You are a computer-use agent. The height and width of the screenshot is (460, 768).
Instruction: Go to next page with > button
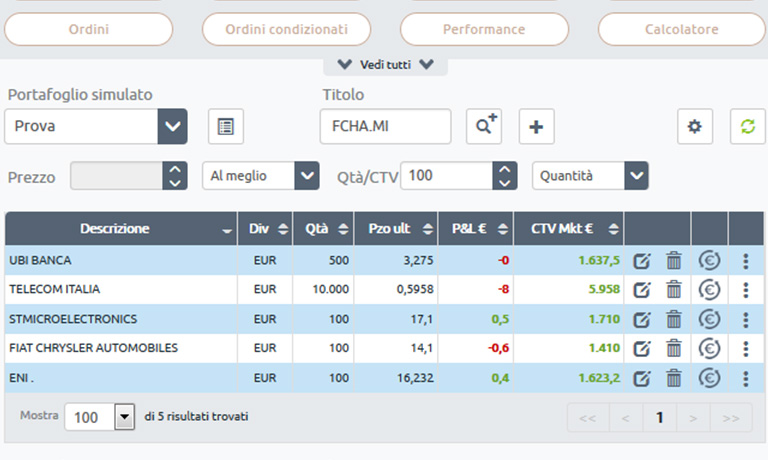693,418
